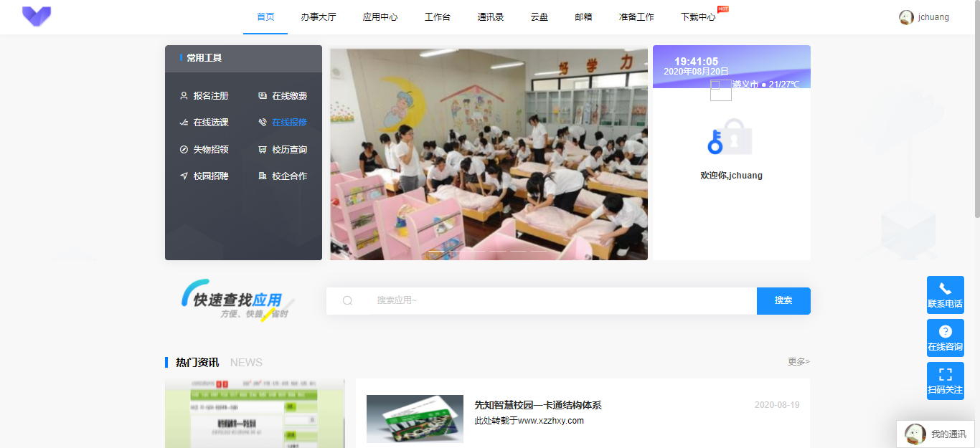
Task: Click the 失物招领 lost-and-found icon
Action: [184, 149]
